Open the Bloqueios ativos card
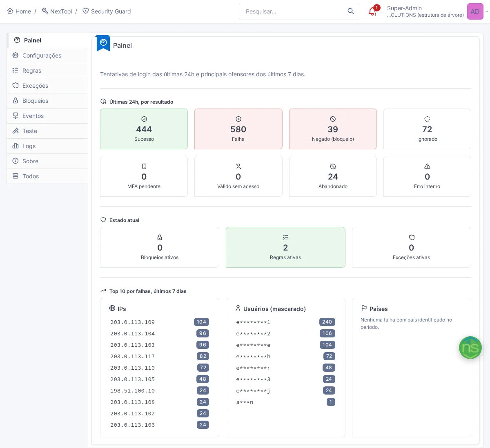The height and width of the screenshot is (448, 490). [x=160, y=247]
